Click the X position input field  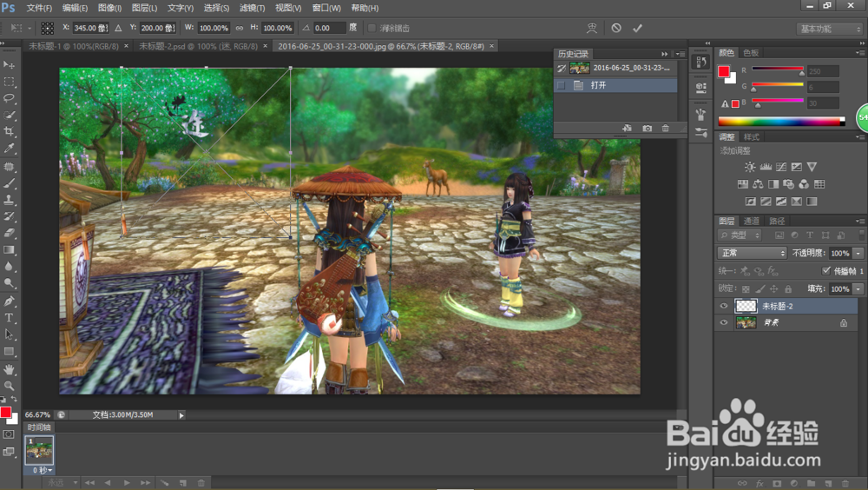coord(90,28)
